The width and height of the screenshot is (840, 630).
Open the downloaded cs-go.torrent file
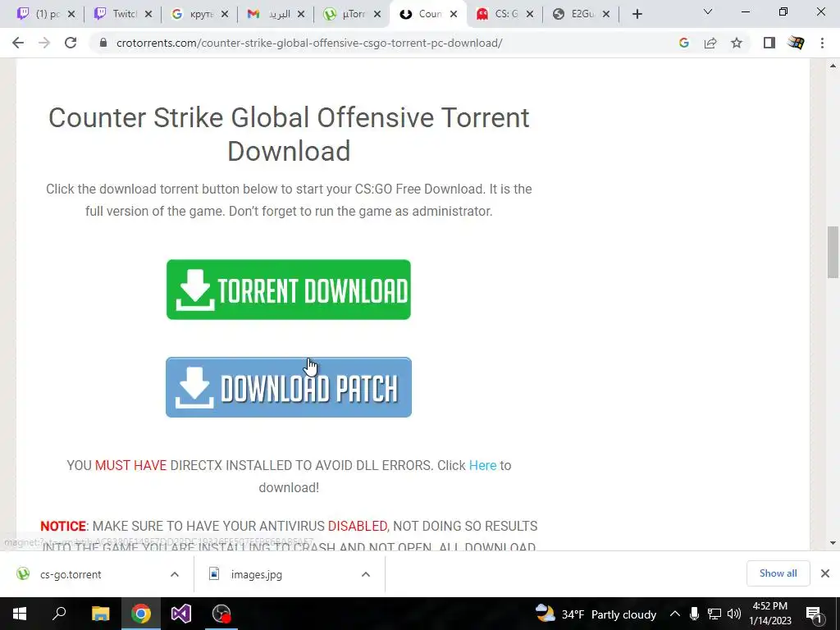click(x=71, y=574)
